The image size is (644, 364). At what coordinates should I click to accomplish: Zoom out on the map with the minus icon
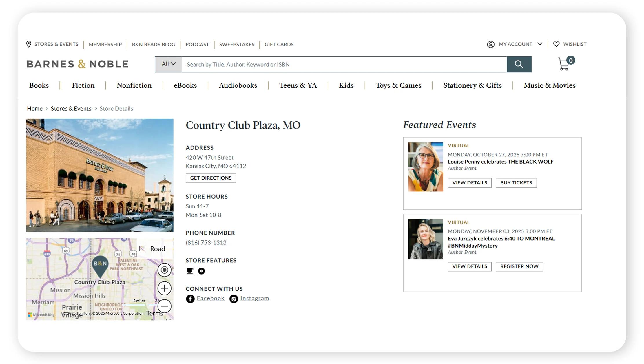point(164,306)
